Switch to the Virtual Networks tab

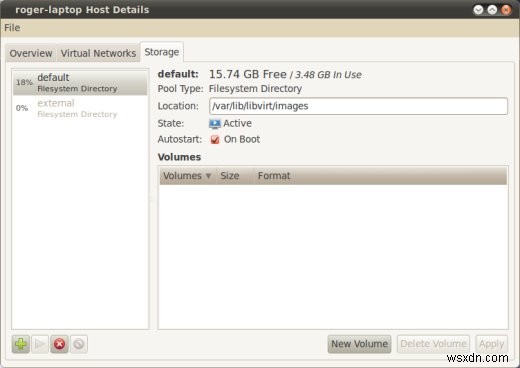(x=98, y=53)
